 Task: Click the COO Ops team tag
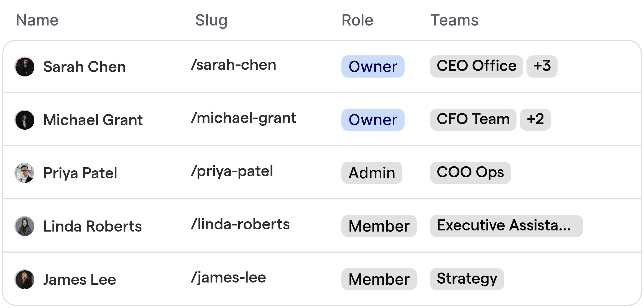[x=470, y=173]
